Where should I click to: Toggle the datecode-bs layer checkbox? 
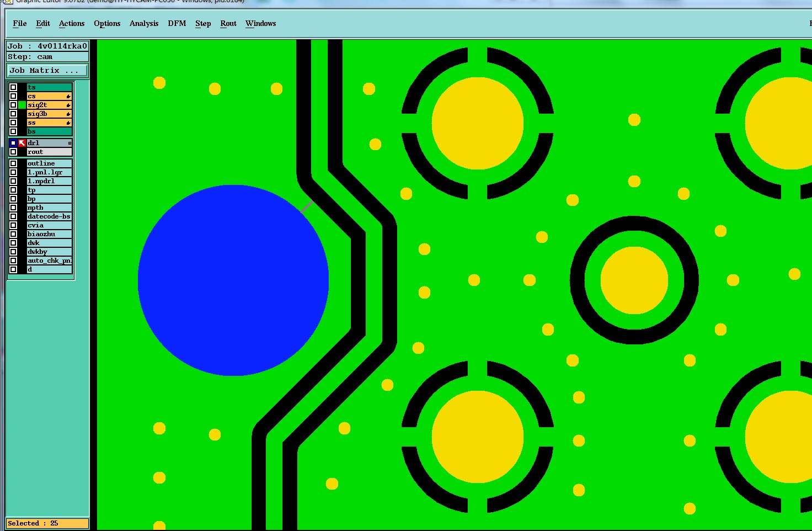13,216
